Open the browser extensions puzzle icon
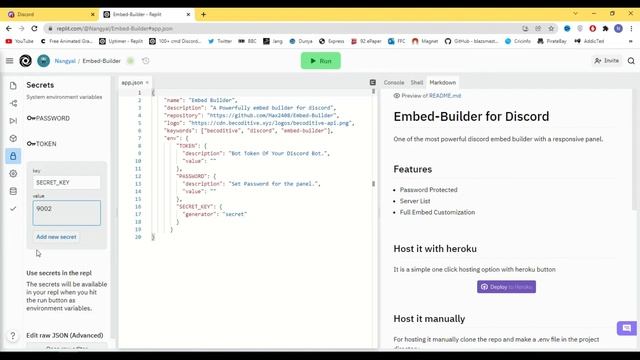Screen dimensions: 640x360 605,28
